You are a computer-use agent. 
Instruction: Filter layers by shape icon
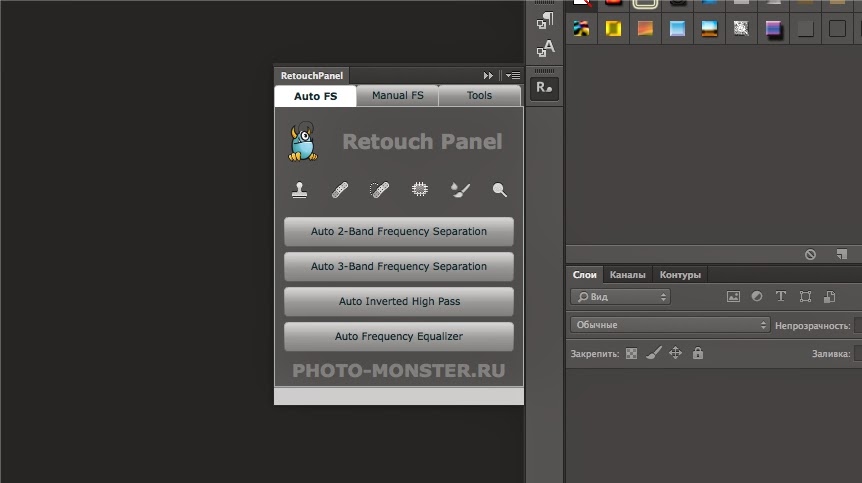pyautogui.click(x=805, y=297)
